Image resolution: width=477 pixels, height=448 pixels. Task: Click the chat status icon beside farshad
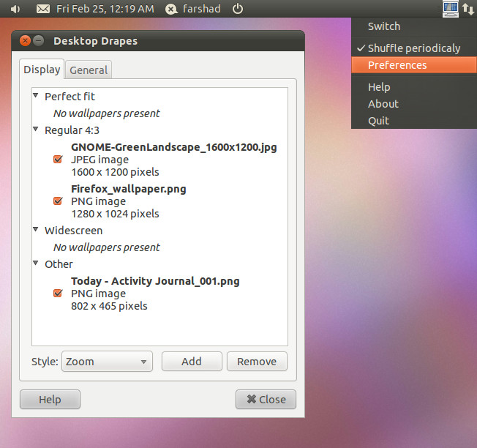172,9
